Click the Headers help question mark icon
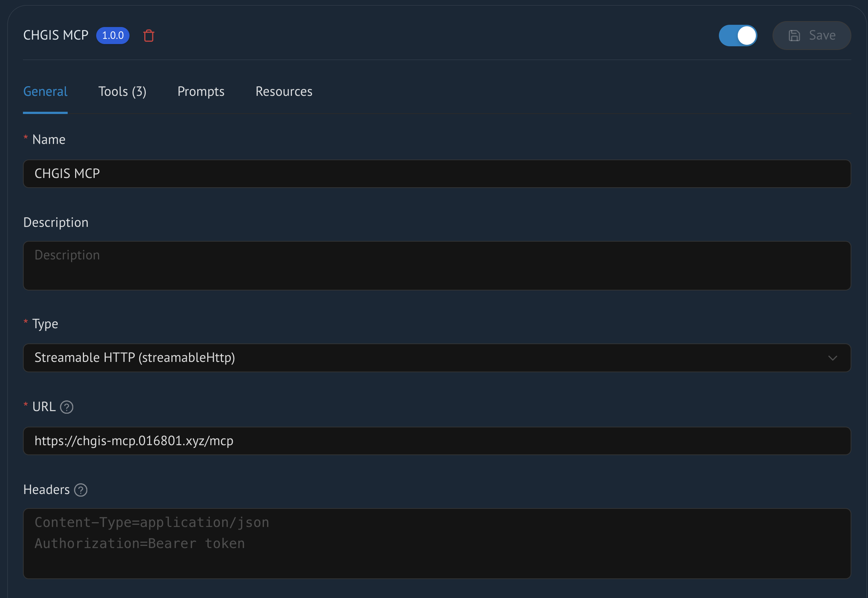868x598 pixels. pyautogui.click(x=81, y=490)
